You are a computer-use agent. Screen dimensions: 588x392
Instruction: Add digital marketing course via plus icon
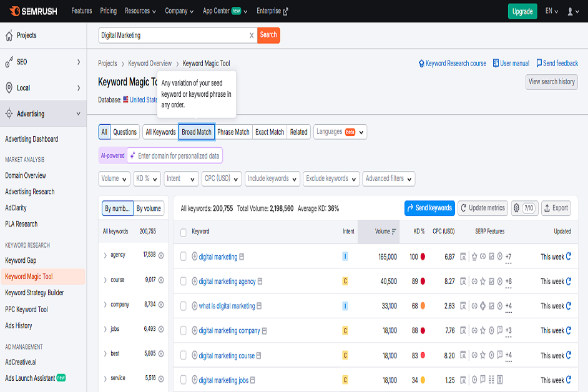click(195, 355)
